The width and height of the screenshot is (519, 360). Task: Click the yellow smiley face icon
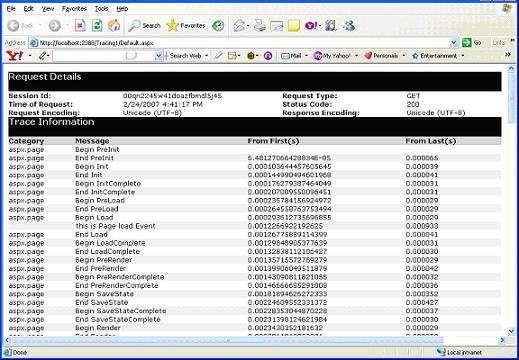click(x=251, y=56)
